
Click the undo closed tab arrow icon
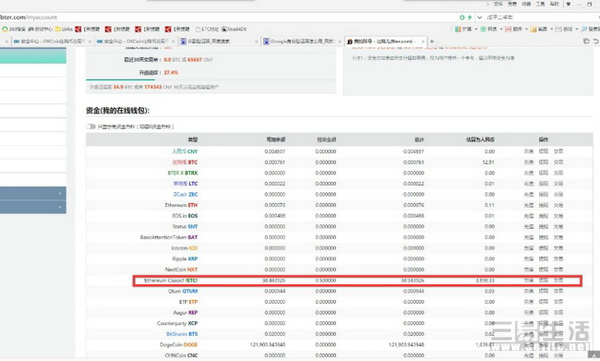tap(596, 41)
